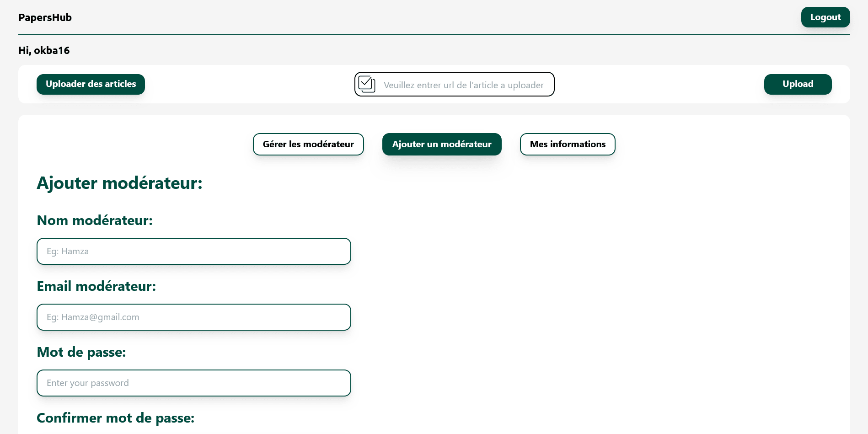868x434 pixels.
Task: Select Ajouter un modérateur tab
Action: (x=442, y=145)
